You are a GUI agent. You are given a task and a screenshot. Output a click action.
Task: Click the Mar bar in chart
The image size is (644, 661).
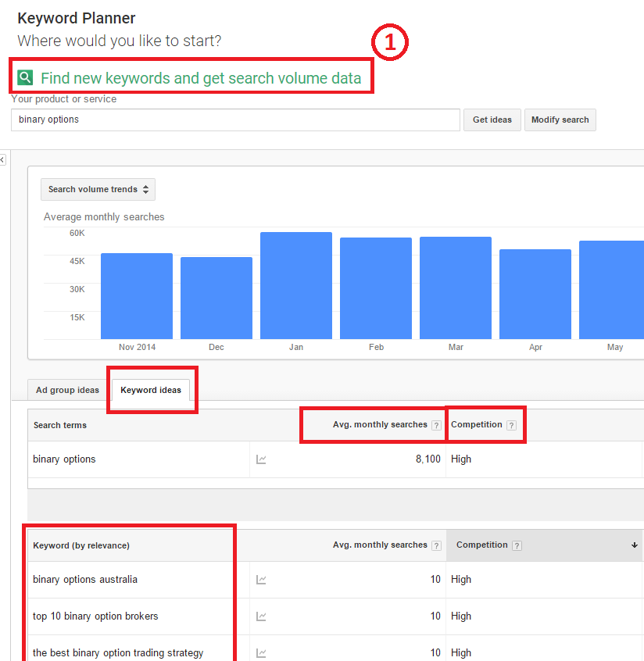pos(456,288)
